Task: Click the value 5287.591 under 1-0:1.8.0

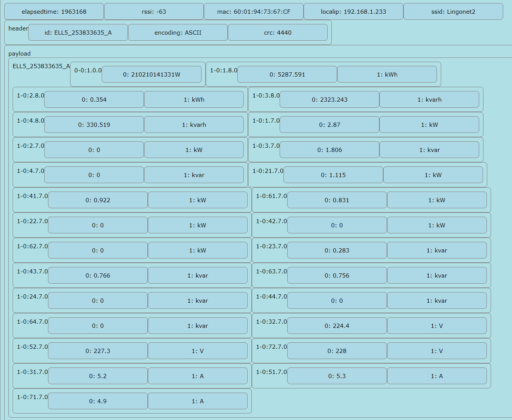Action: click(287, 74)
